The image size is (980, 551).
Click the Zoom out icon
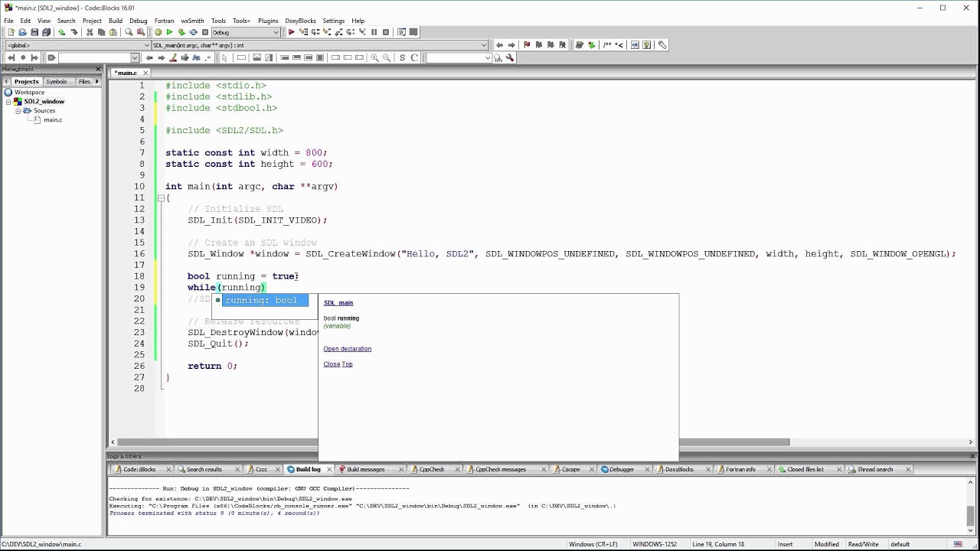387,57
